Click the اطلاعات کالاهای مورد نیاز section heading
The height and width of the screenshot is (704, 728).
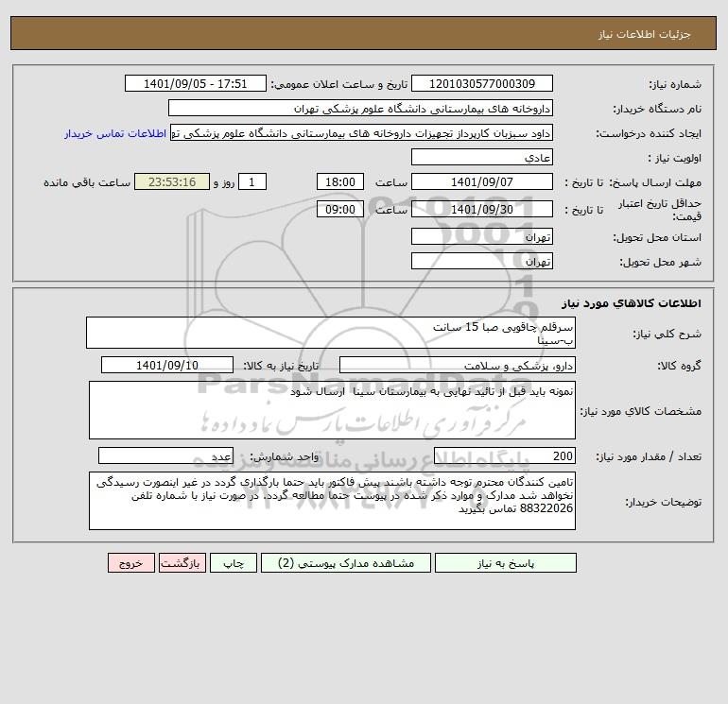631,303
